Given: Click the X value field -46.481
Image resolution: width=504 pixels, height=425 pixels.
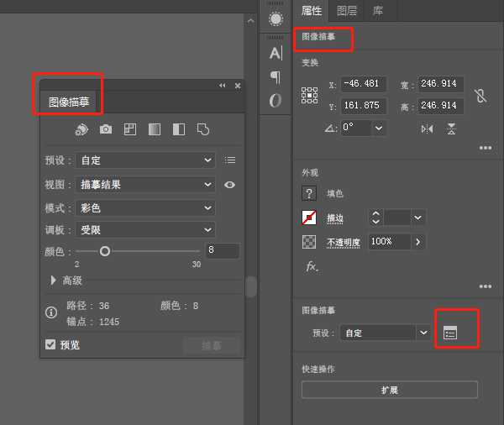Looking at the screenshot, I should pyautogui.click(x=363, y=84).
